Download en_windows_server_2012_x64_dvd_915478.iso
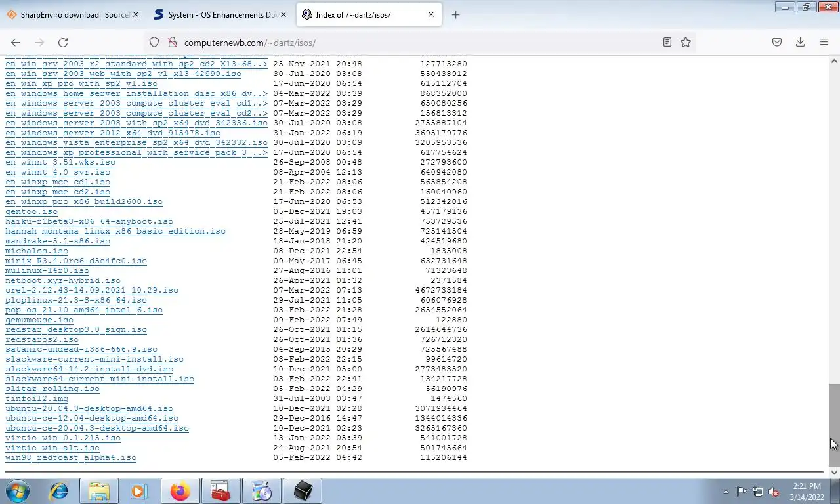The height and width of the screenshot is (504, 840). tap(113, 133)
